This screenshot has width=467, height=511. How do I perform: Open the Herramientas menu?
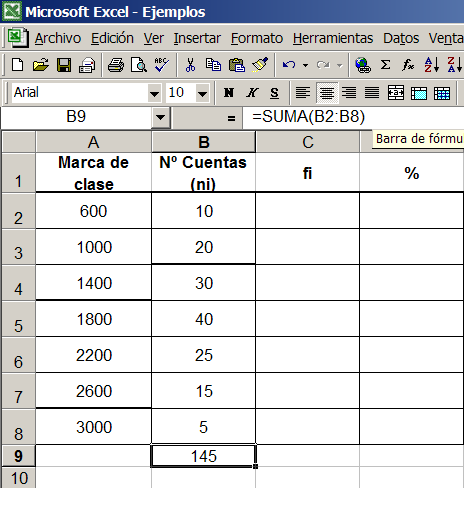pos(333,38)
